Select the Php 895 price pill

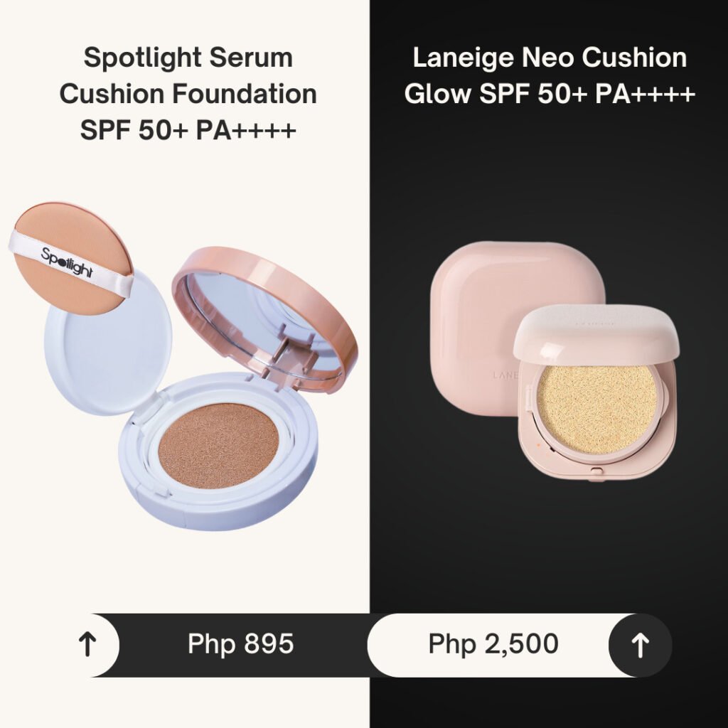tap(240, 645)
